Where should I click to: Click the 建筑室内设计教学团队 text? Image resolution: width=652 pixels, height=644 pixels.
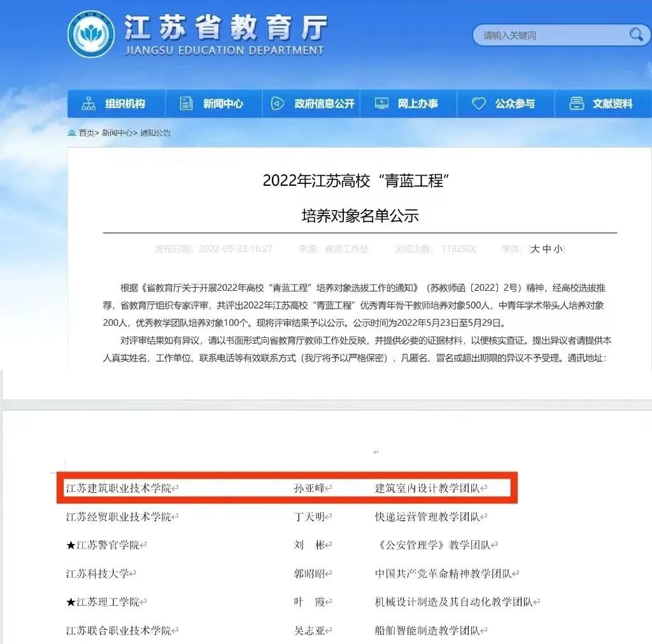(427, 488)
